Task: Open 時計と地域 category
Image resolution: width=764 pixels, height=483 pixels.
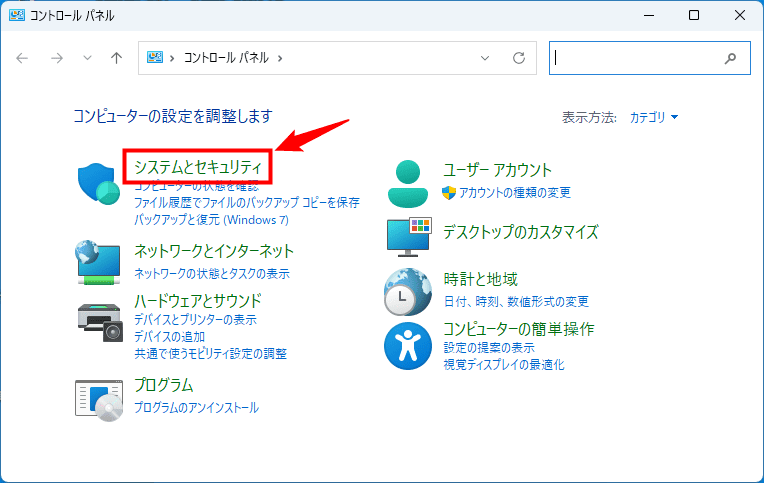Action: [x=480, y=279]
